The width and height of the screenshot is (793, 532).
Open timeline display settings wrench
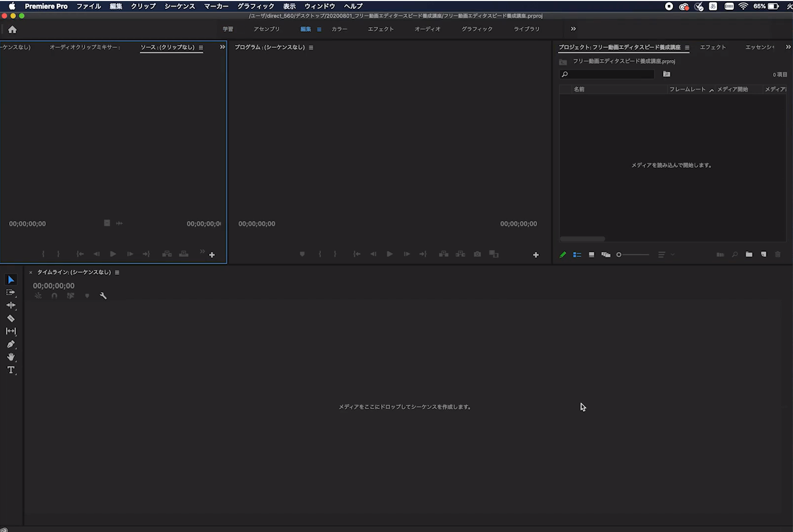coord(103,296)
